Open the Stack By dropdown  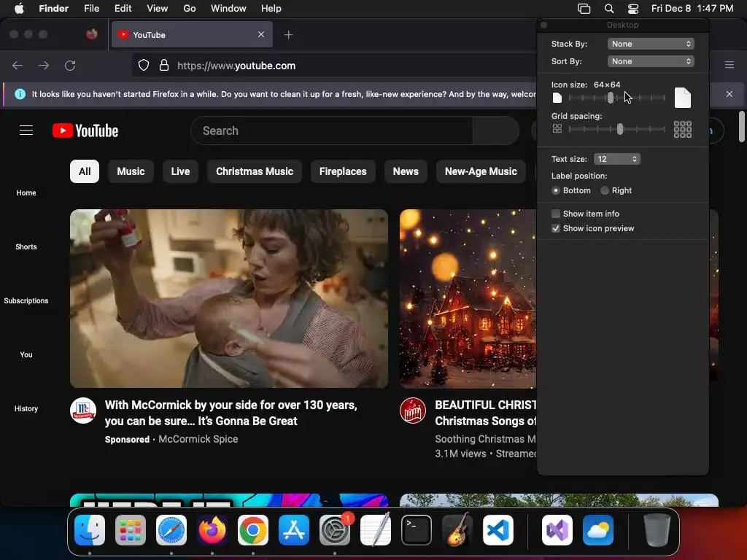(651, 44)
